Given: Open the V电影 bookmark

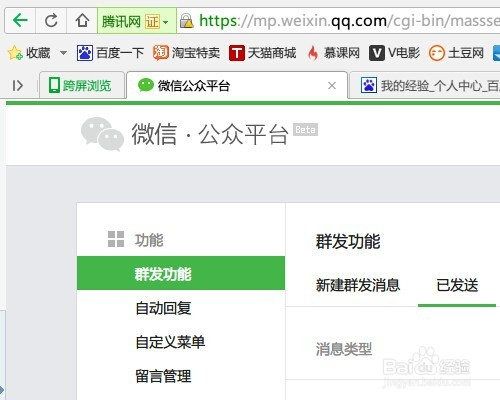Looking at the screenshot, I should (x=394, y=53).
